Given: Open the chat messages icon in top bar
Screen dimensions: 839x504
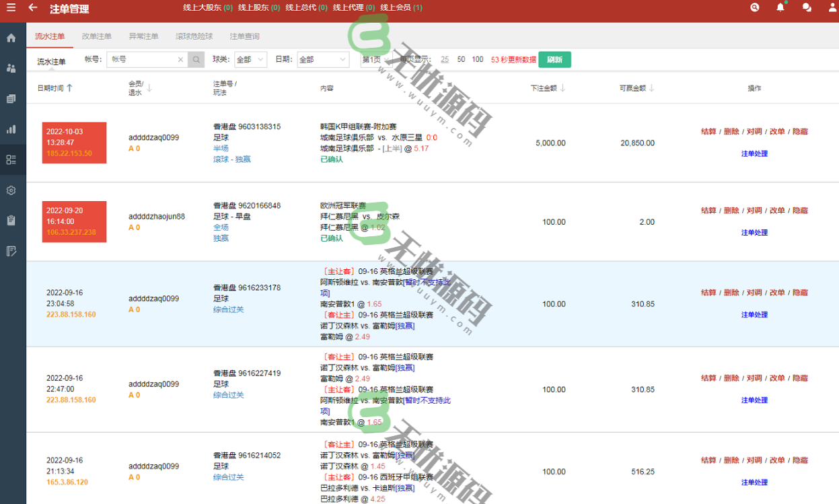Looking at the screenshot, I should [x=805, y=7].
